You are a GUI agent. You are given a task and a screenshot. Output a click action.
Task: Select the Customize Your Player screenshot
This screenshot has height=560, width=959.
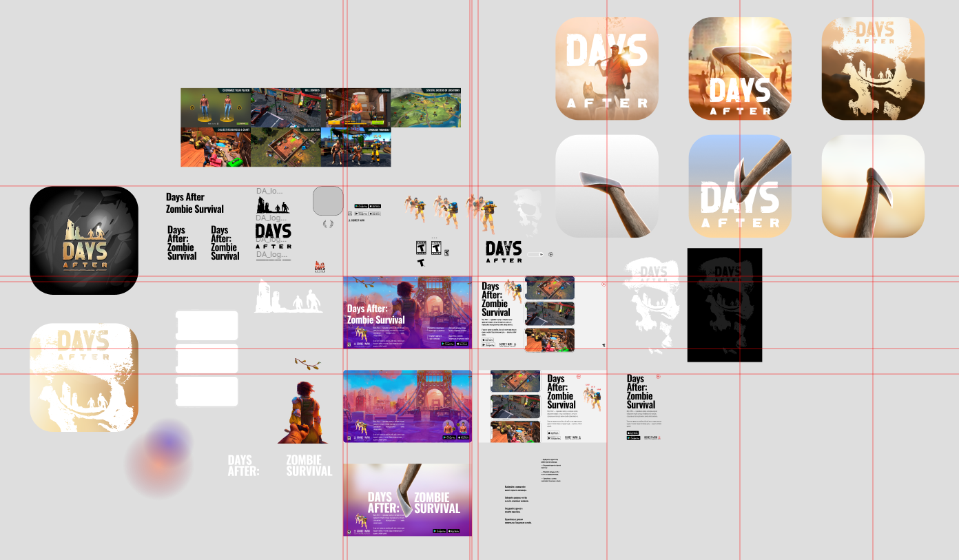click(x=216, y=107)
